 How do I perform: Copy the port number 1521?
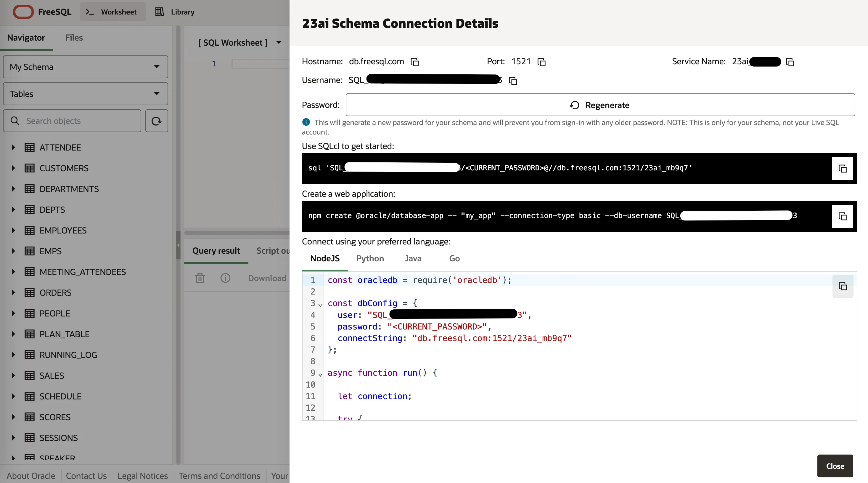coord(541,62)
